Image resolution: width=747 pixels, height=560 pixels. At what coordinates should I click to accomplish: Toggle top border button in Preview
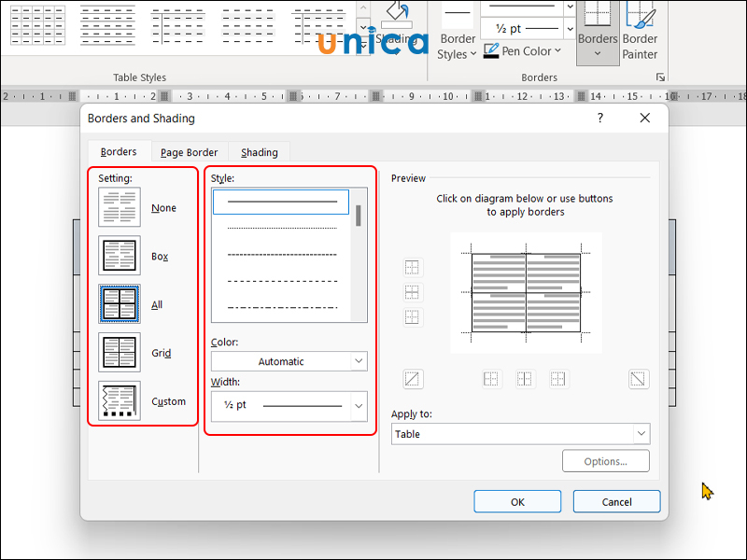[x=413, y=268]
